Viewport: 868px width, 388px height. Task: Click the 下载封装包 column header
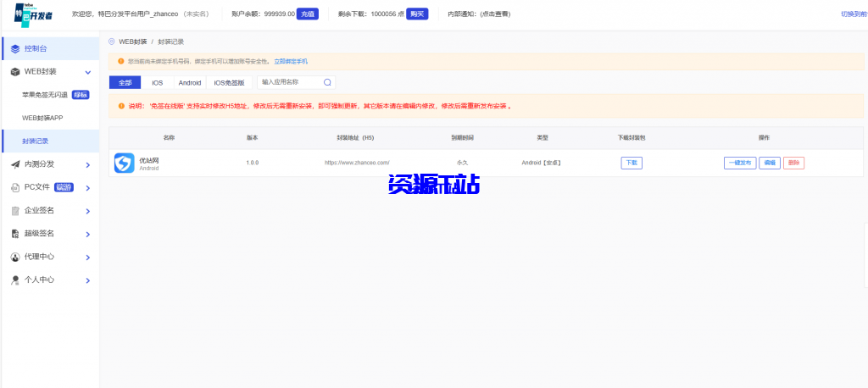coord(632,138)
